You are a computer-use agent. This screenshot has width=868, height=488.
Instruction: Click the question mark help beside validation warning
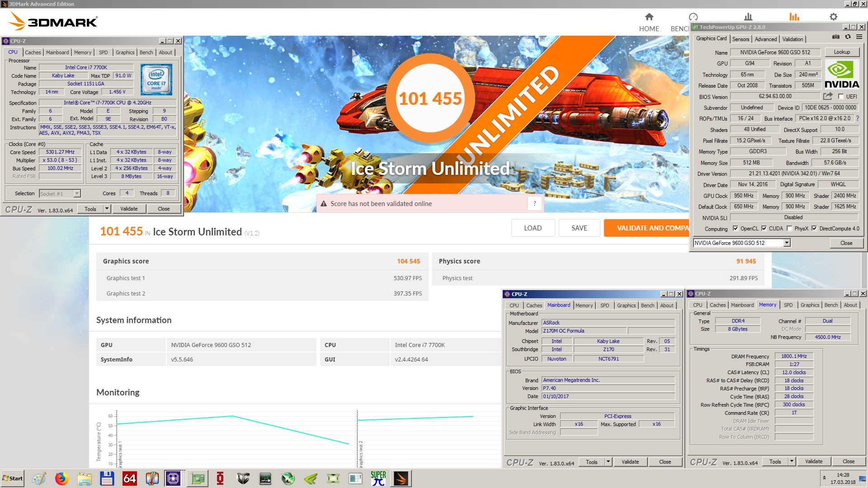click(x=534, y=204)
